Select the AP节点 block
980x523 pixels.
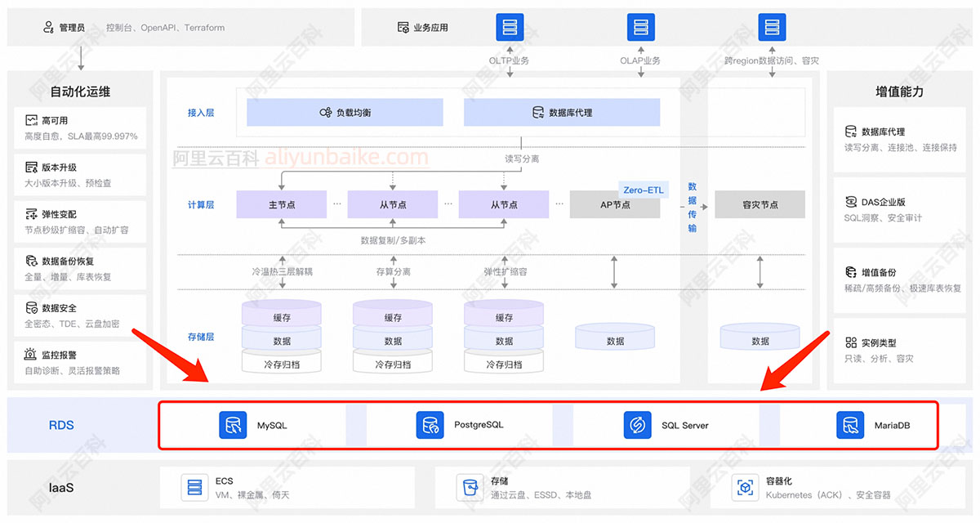615,204
